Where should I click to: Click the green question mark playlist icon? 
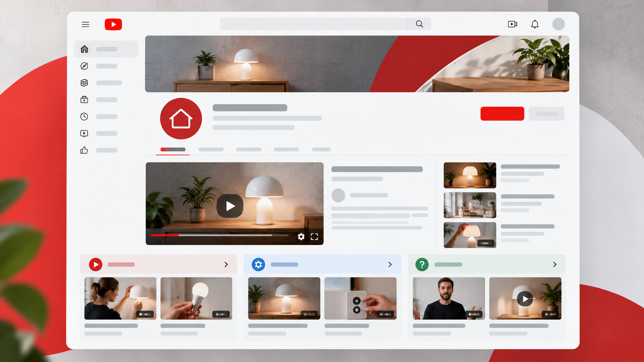tap(422, 264)
